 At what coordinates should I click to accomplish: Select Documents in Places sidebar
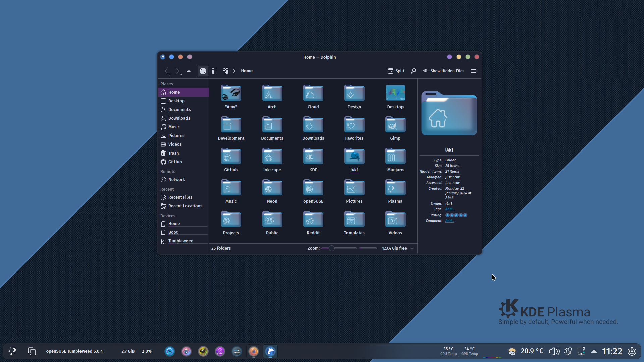coord(183,110)
